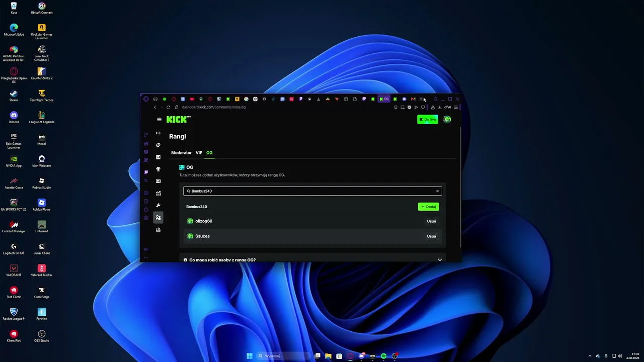Open settings gear in Opera GX sidebar
Viewport: 644px width, 362px height.
click(x=146, y=218)
